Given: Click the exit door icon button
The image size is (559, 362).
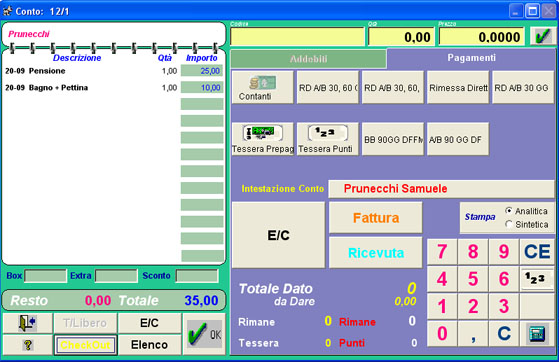Looking at the screenshot, I should click(27, 323).
